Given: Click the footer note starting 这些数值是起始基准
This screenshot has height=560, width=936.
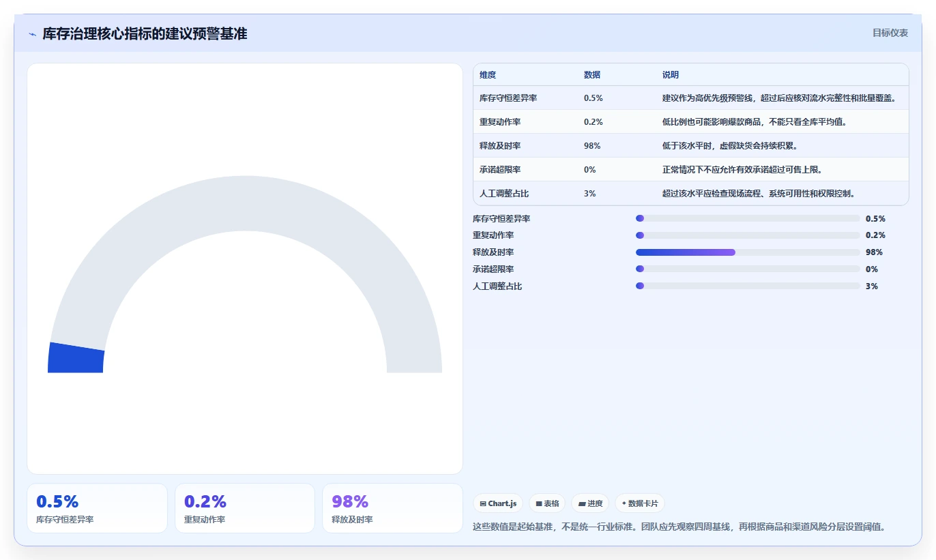Looking at the screenshot, I should [679, 527].
